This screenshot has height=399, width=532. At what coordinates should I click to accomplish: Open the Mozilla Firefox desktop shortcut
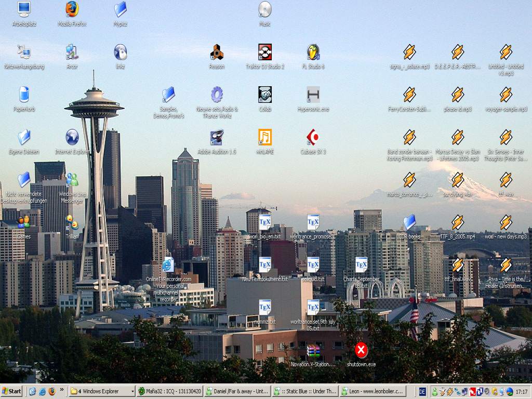click(x=72, y=9)
